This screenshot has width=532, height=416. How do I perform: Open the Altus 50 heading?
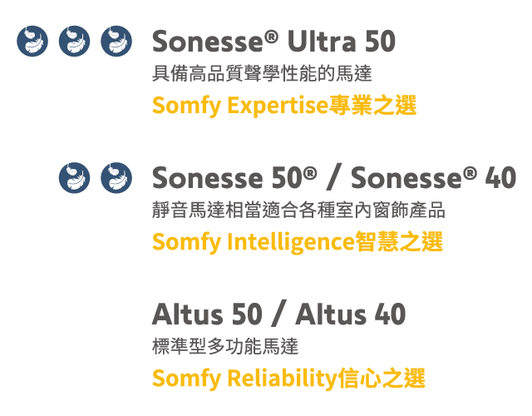pos(207,314)
